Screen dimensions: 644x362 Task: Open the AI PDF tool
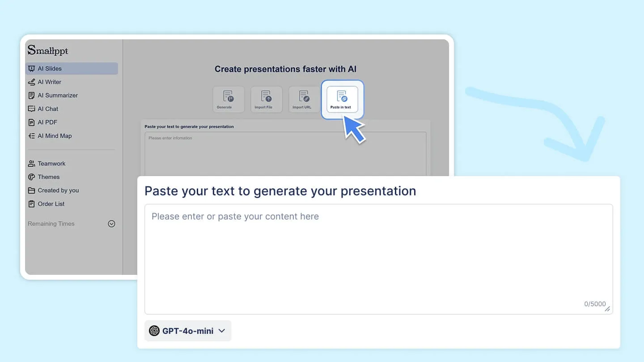point(47,122)
